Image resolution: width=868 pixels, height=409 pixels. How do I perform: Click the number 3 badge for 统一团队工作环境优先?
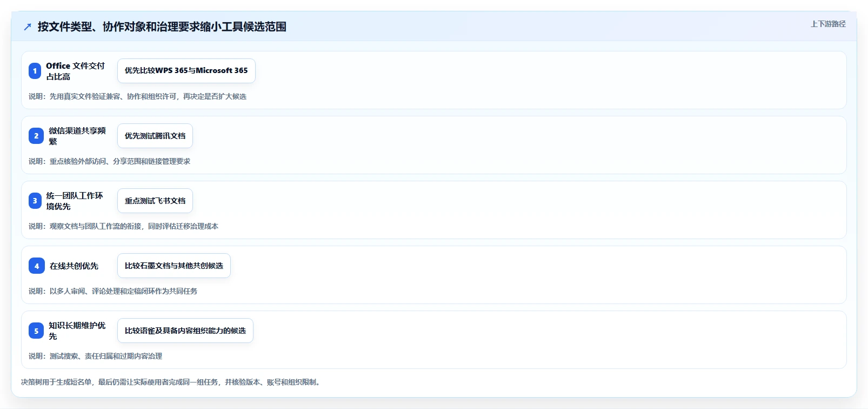pyautogui.click(x=35, y=201)
